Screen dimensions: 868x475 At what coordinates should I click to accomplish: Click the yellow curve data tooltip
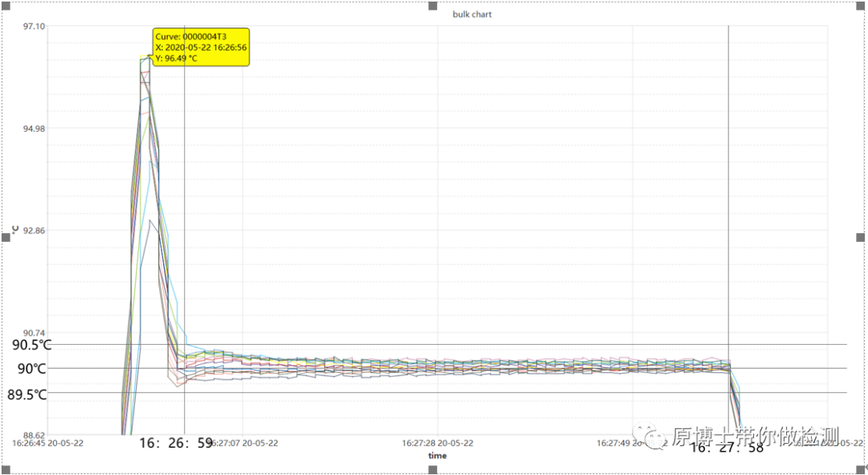[201, 47]
